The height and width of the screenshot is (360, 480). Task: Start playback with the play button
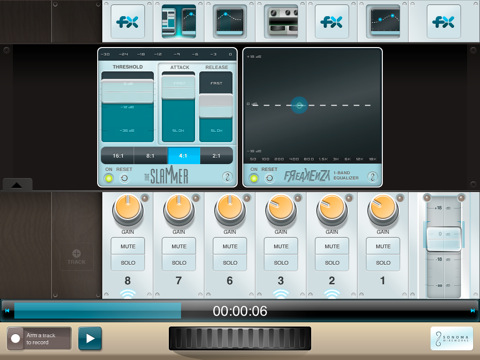[x=90, y=338]
